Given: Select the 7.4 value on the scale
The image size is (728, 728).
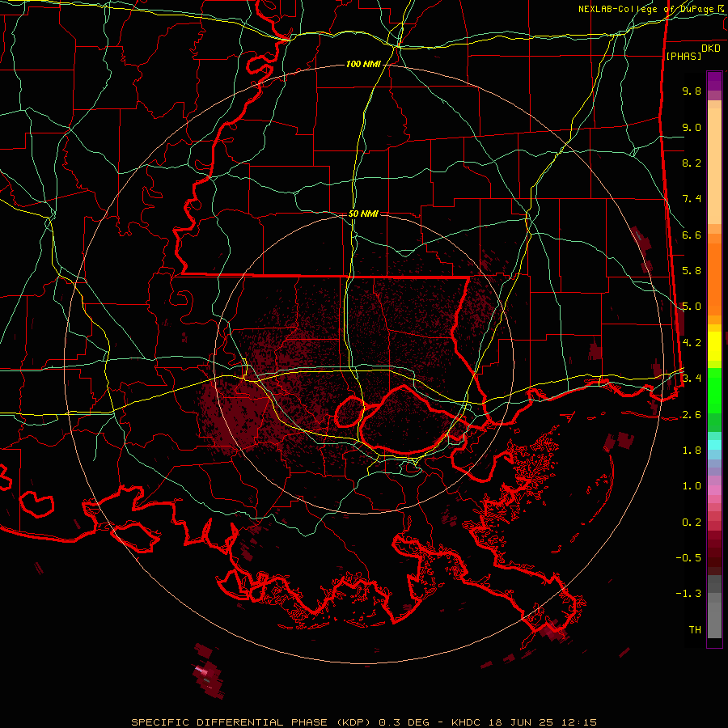Looking at the screenshot, I should [692, 199].
